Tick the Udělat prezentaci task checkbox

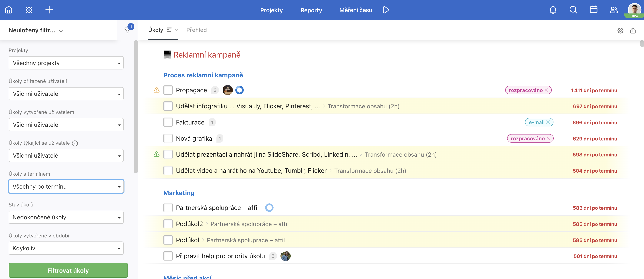(x=168, y=154)
